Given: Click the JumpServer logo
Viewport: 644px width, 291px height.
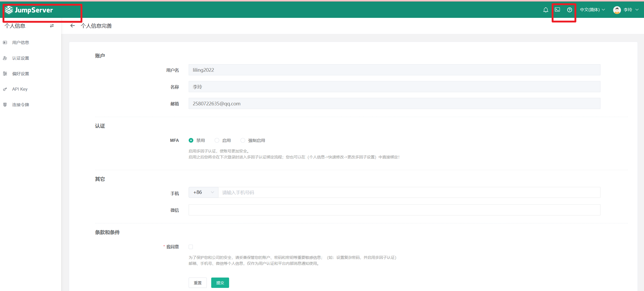Looking at the screenshot, I should [29, 10].
